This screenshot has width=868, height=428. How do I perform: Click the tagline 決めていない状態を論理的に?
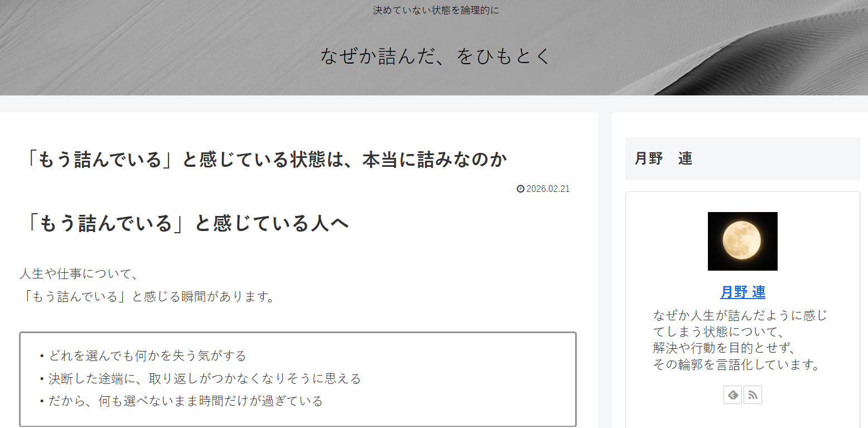(x=435, y=10)
